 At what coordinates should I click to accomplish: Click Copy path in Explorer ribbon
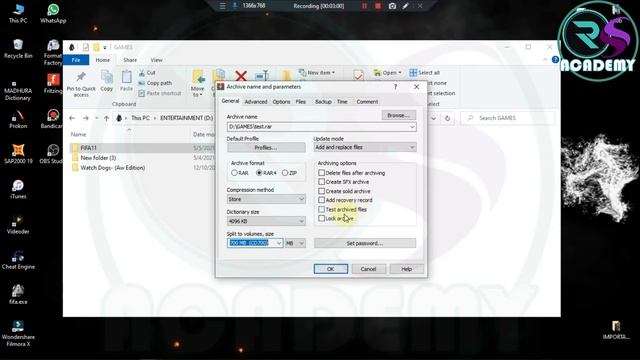click(x=155, y=83)
